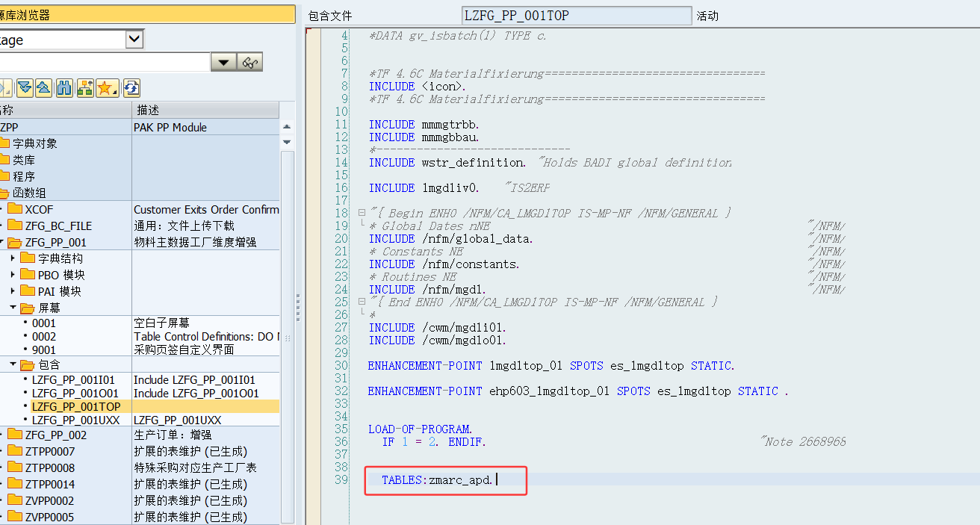
Task: Click the binoculars Find icon
Action: [65, 88]
